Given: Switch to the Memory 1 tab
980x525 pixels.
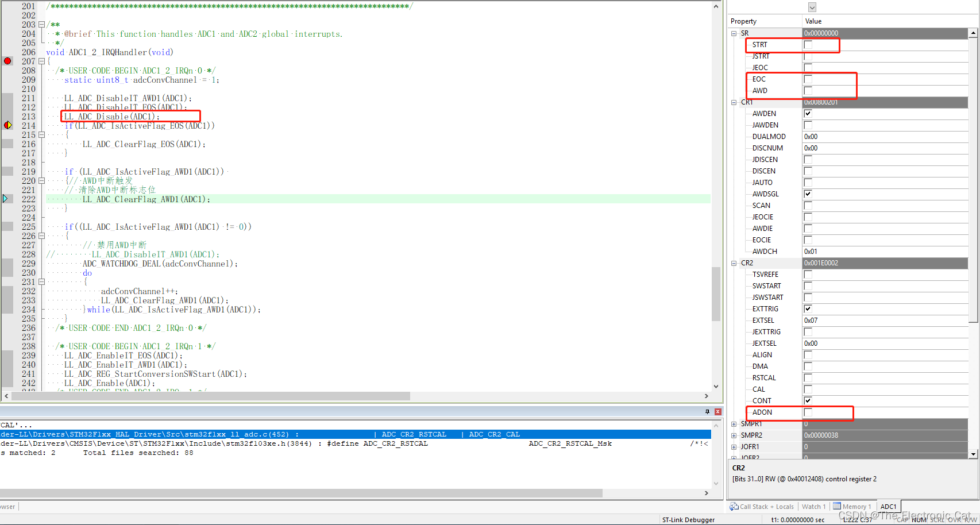Looking at the screenshot, I should click(x=853, y=507).
